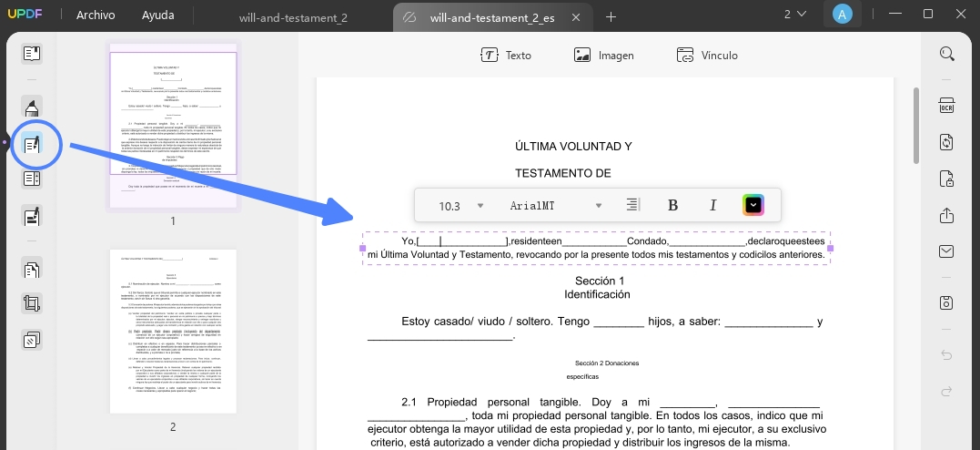Maximize the UPDF window
This screenshot has height=450, width=980.
click(x=928, y=14)
